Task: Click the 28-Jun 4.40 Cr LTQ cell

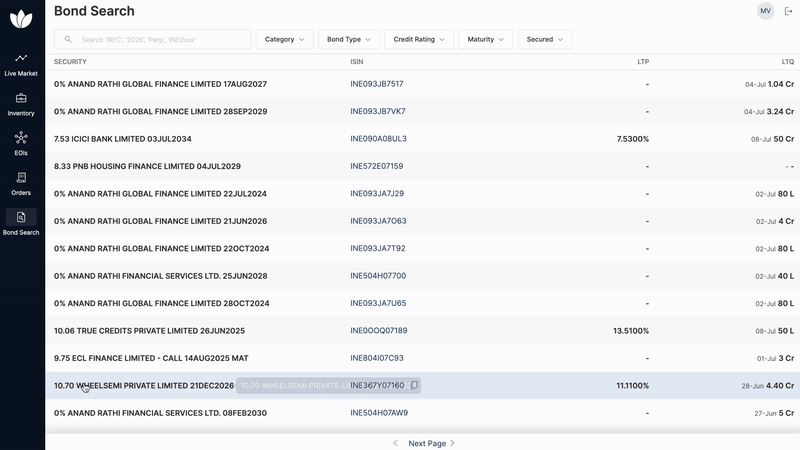Action: tap(768, 386)
